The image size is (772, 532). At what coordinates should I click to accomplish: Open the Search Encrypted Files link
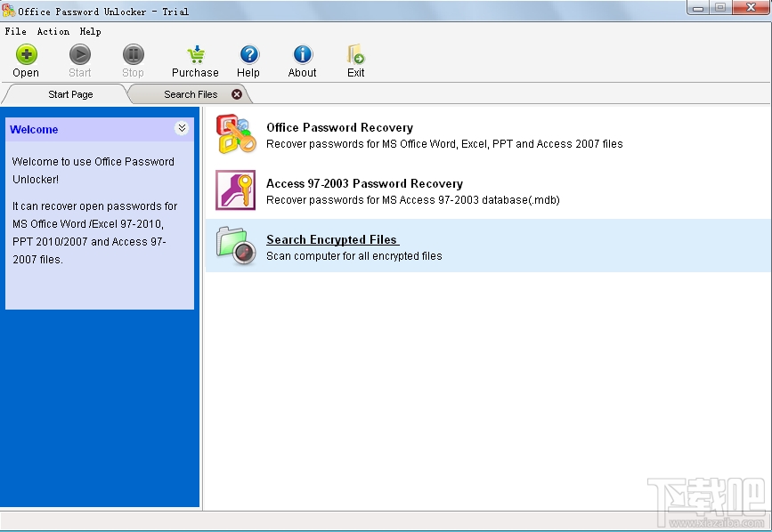click(x=331, y=239)
